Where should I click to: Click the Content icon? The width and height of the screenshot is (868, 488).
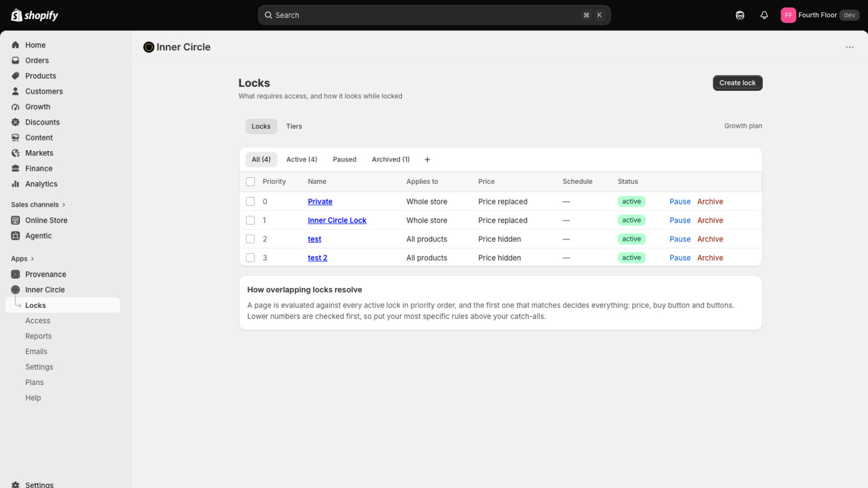click(x=16, y=138)
